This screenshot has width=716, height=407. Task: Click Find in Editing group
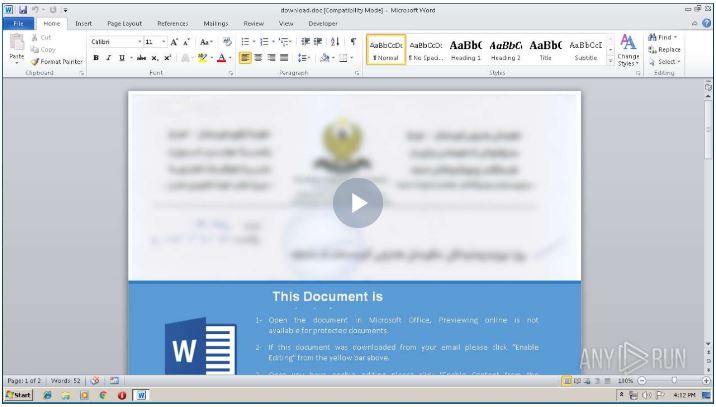[663, 37]
